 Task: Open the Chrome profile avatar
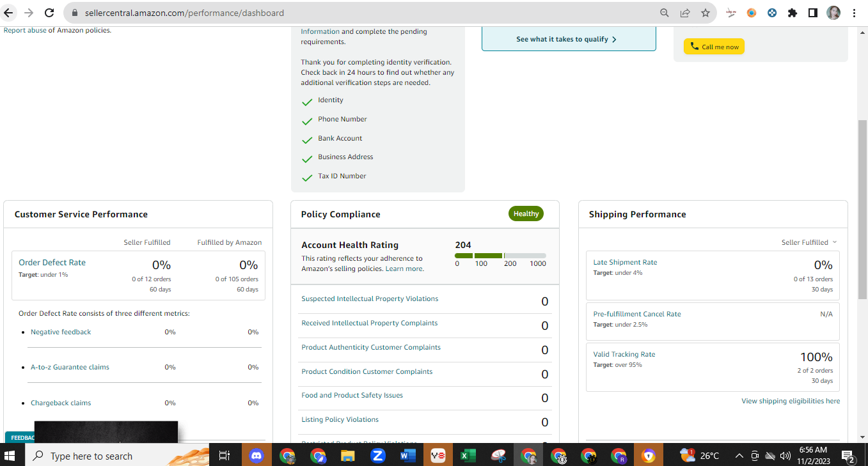click(833, 13)
